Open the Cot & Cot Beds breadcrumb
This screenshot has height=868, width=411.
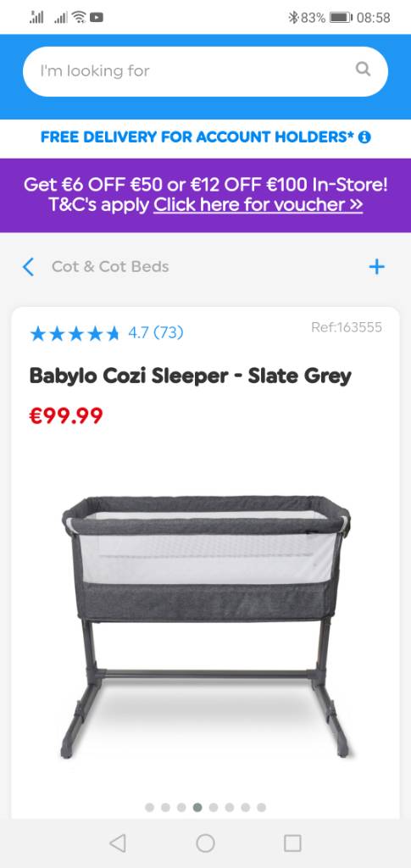point(110,267)
